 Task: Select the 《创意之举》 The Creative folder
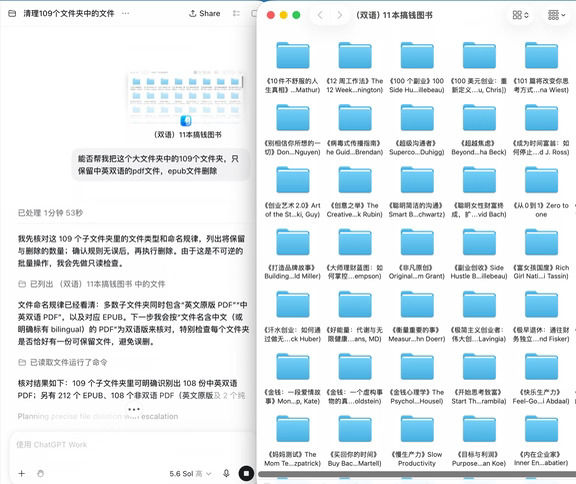click(355, 180)
